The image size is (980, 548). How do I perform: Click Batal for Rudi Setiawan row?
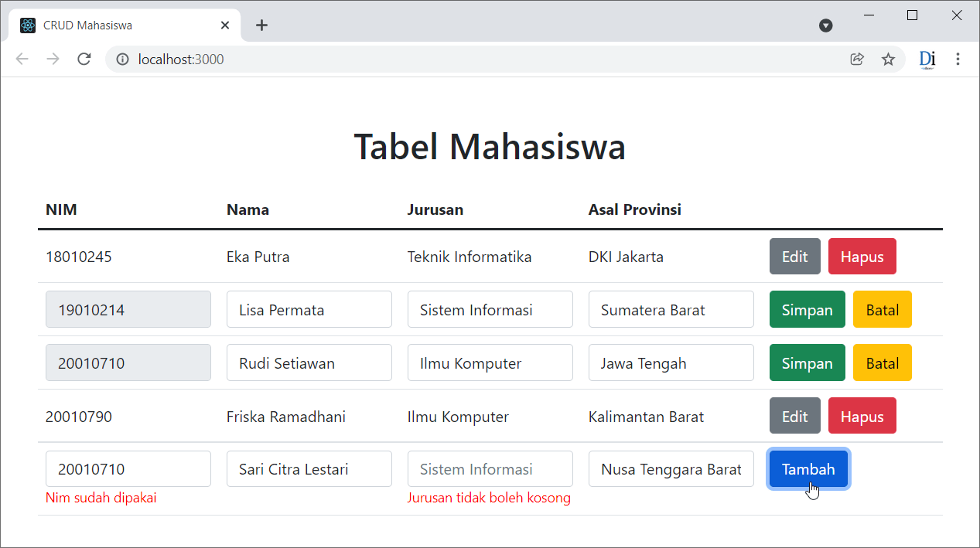tap(882, 363)
